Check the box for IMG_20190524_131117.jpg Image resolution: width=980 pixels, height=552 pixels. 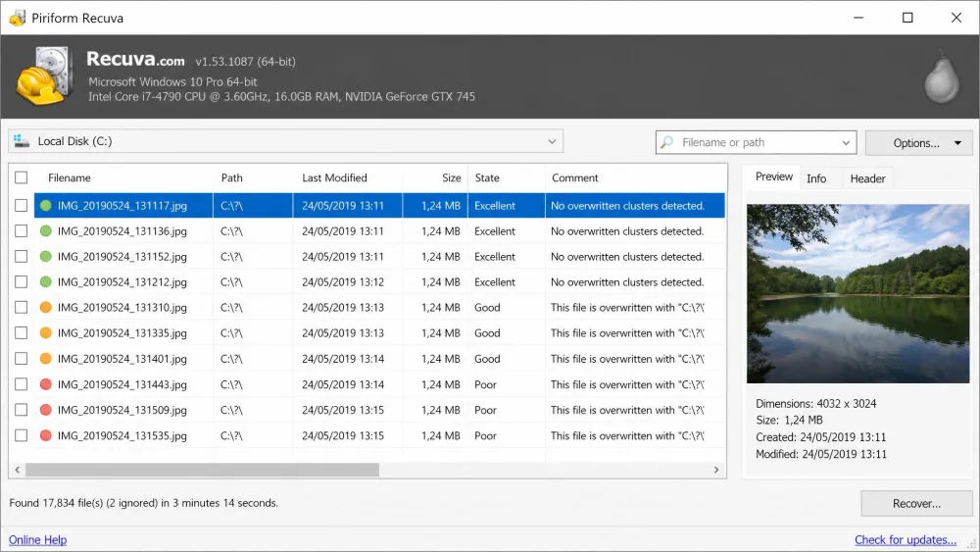coord(22,206)
